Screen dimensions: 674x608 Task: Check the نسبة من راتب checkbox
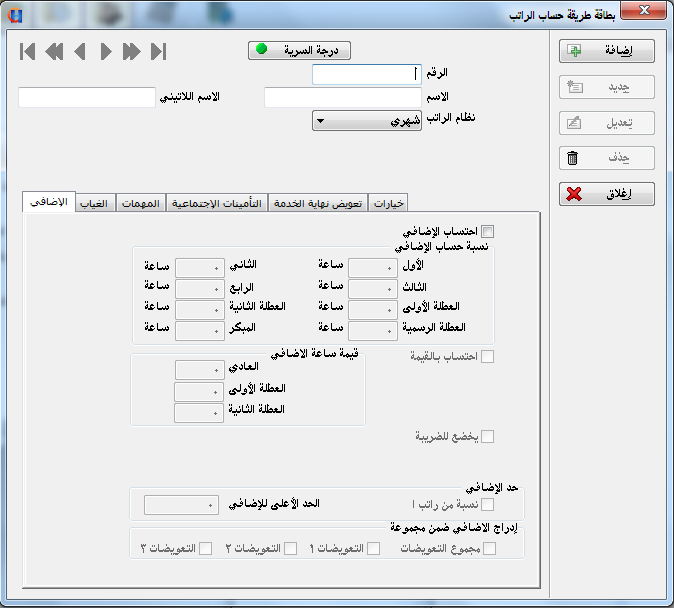pos(487,504)
